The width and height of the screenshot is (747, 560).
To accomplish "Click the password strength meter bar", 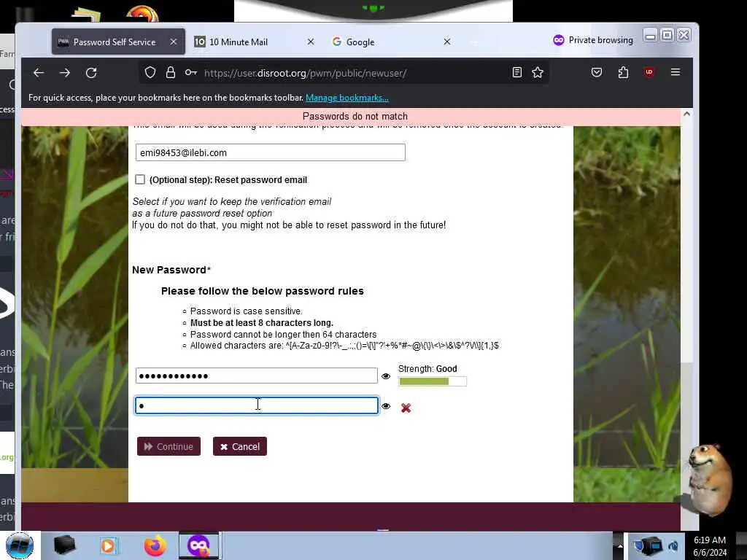I will 433,381.
